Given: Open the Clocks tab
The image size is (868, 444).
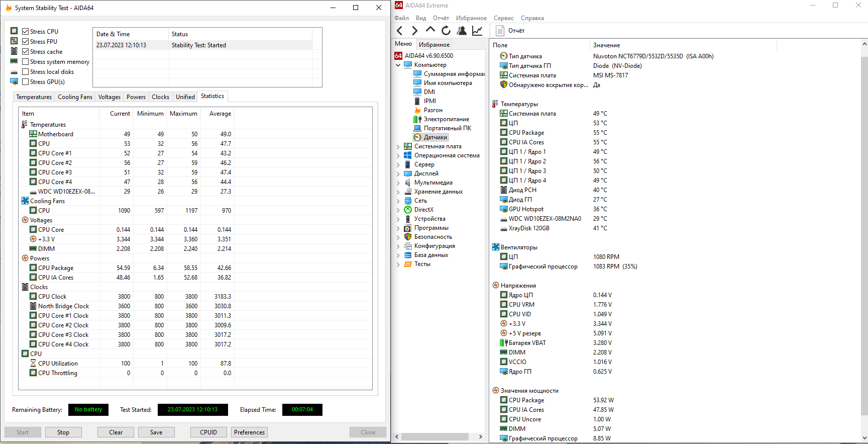Looking at the screenshot, I should click(161, 97).
